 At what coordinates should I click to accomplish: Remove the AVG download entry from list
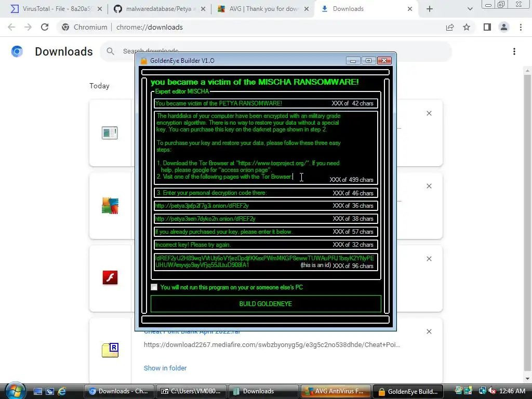coord(429,187)
